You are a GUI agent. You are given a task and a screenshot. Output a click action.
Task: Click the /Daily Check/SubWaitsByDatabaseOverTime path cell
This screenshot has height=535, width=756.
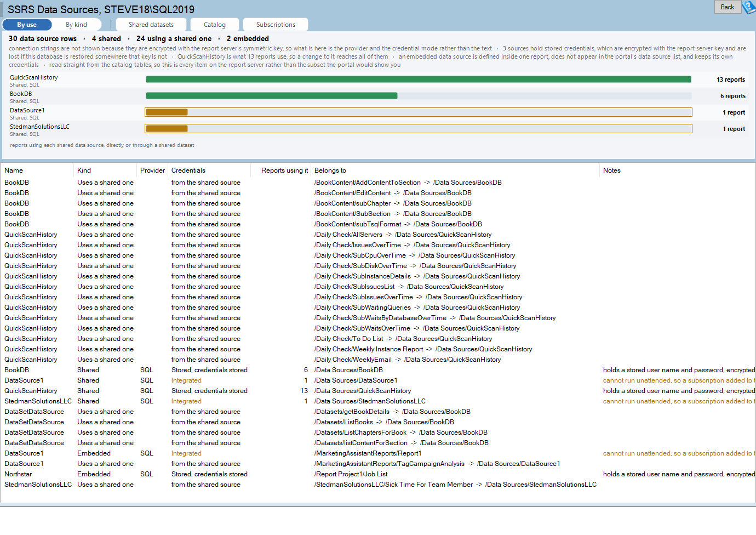[x=435, y=318]
